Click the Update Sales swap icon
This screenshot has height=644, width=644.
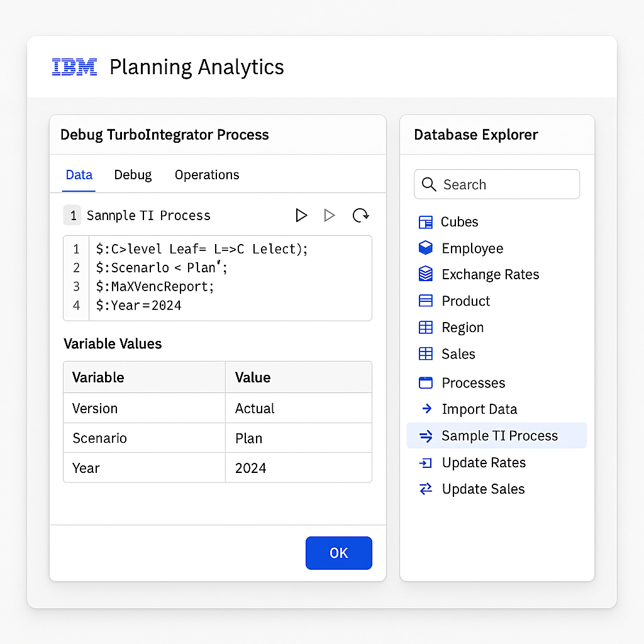point(426,489)
